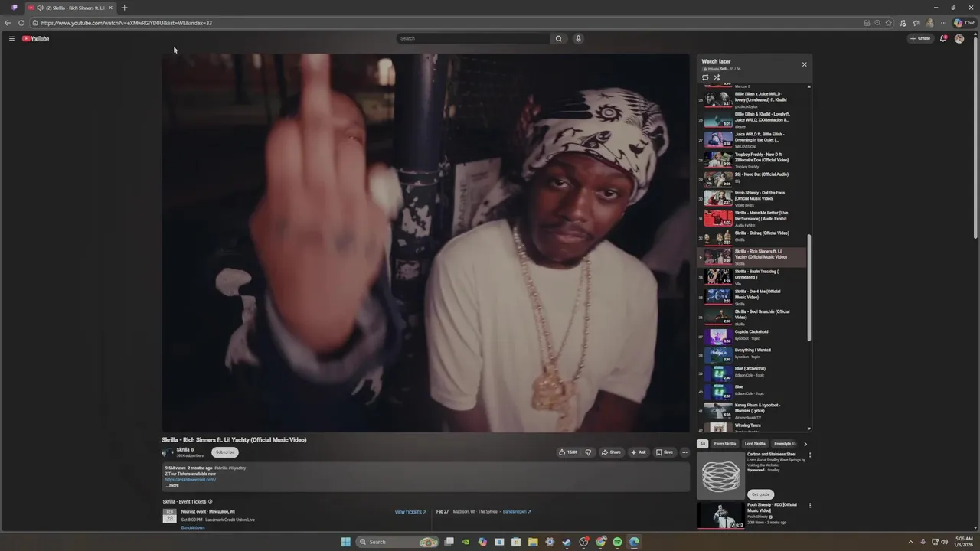Click the Ask button under video
Viewport: 980px width, 551px height.
coord(639,452)
